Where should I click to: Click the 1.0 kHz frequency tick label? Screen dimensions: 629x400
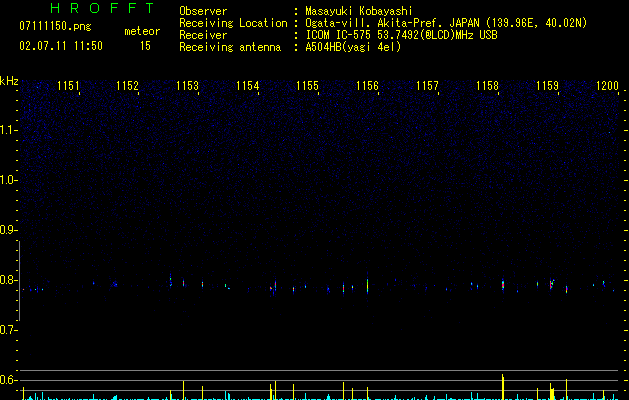tap(8, 180)
